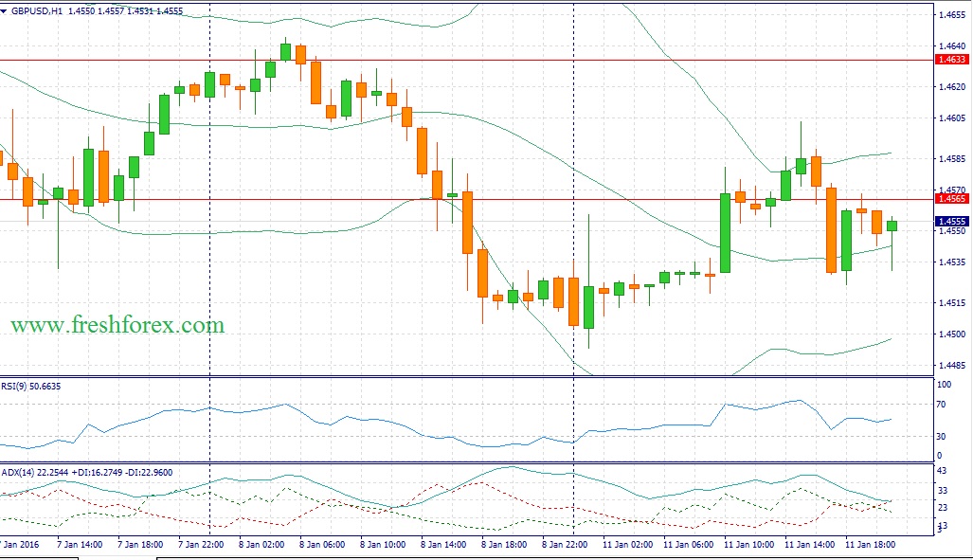Click the small triangle beside GBPUSD,H1 title
Image resolution: width=973 pixels, height=560 pixels.
click(x=5, y=11)
